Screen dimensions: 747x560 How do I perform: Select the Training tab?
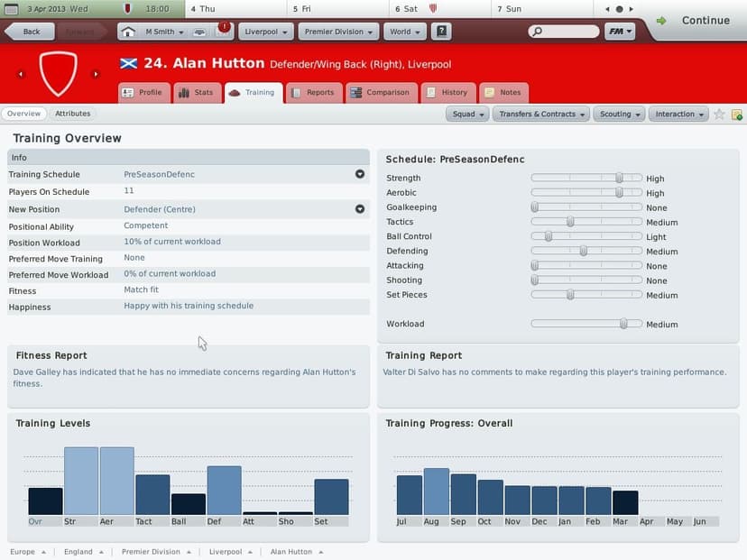coord(254,92)
